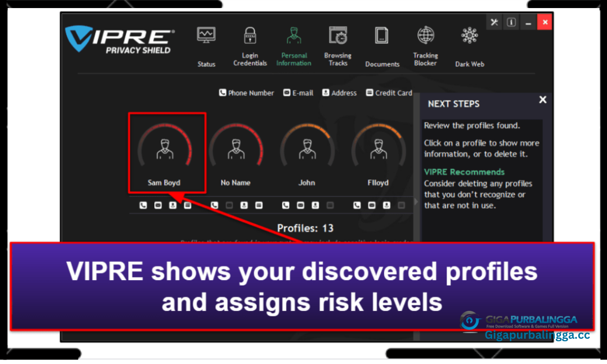Click Flloyd's dimmed credit card icon

401,205
